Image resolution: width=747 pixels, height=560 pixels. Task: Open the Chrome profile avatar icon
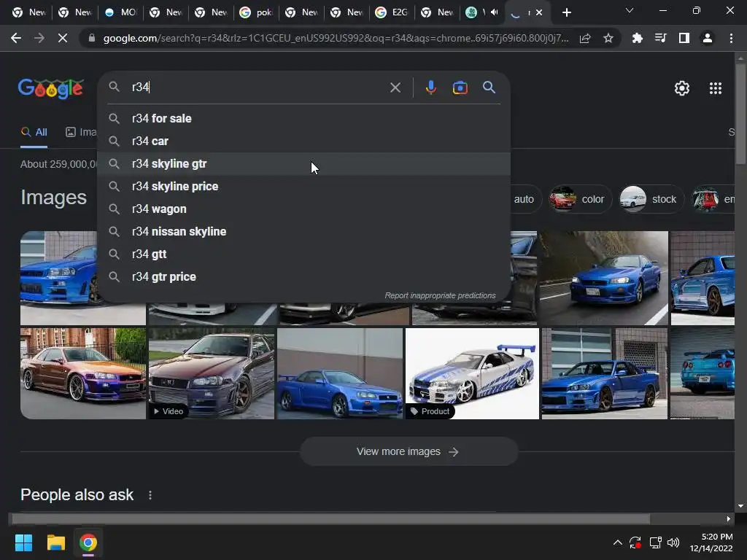pos(708,38)
